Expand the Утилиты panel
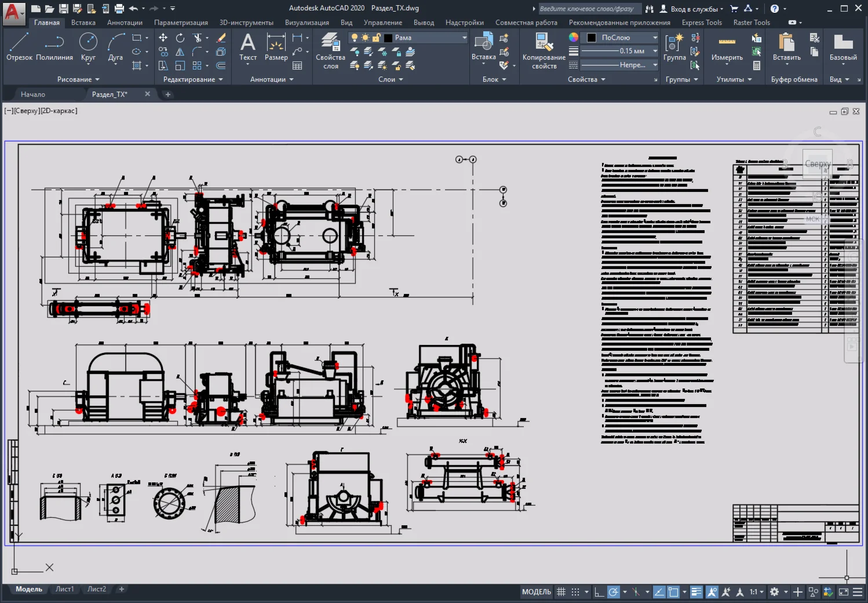Image resolution: width=868 pixels, height=603 pixels. tap(734, 79)
